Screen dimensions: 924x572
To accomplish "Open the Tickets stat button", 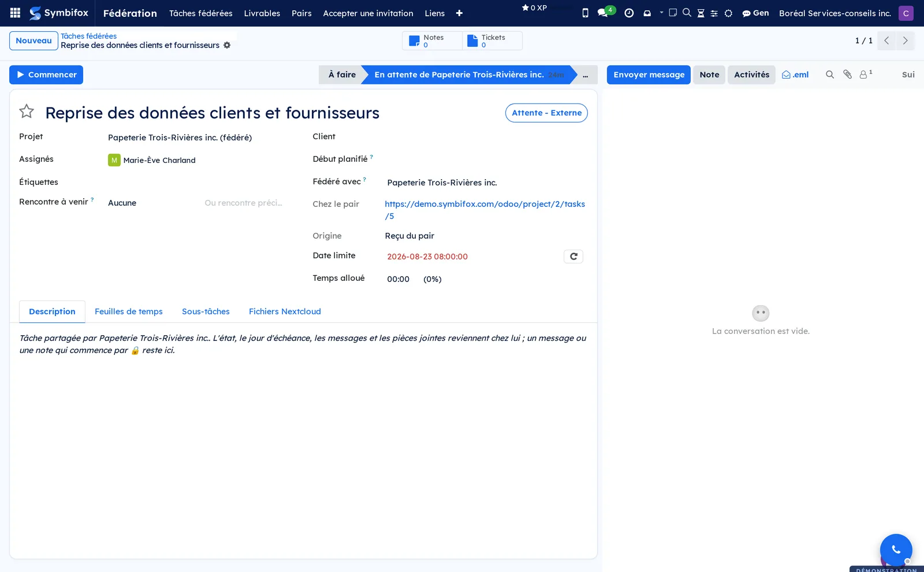I will 492,40.
